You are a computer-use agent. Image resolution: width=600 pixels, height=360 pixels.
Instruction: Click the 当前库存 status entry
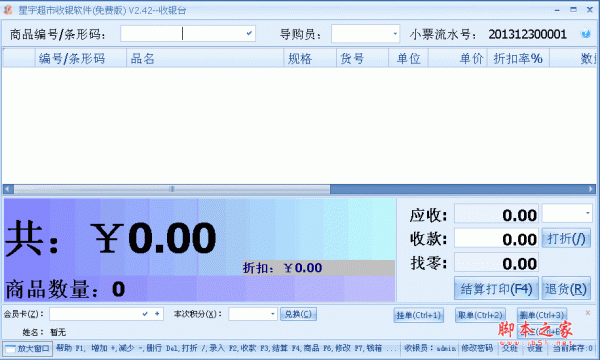(572, 348)
